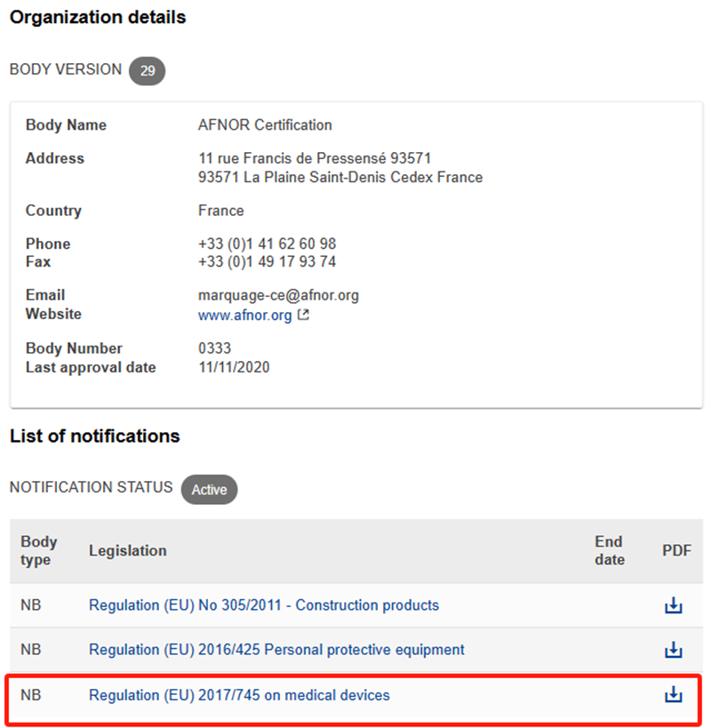The image size is (712, 728).
Task: Download PDF for medical devices regulation
Action: [673, 695]
